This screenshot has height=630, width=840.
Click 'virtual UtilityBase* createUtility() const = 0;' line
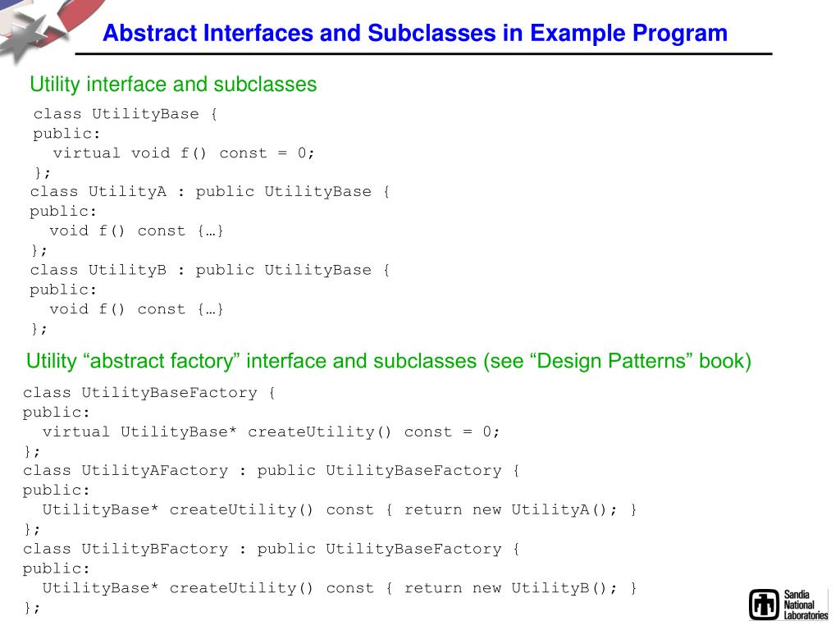(x=271, y=431)
